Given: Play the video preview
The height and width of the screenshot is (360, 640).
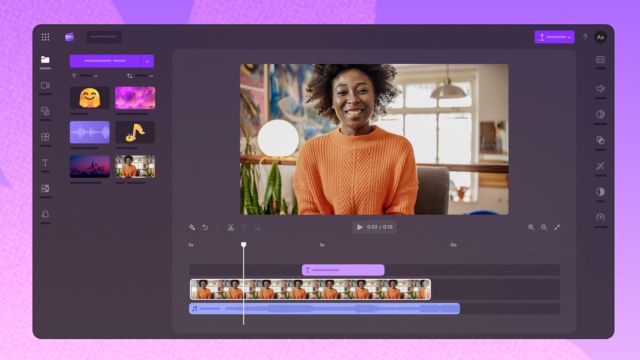Looking at the screenshot, I should [359, 227].
